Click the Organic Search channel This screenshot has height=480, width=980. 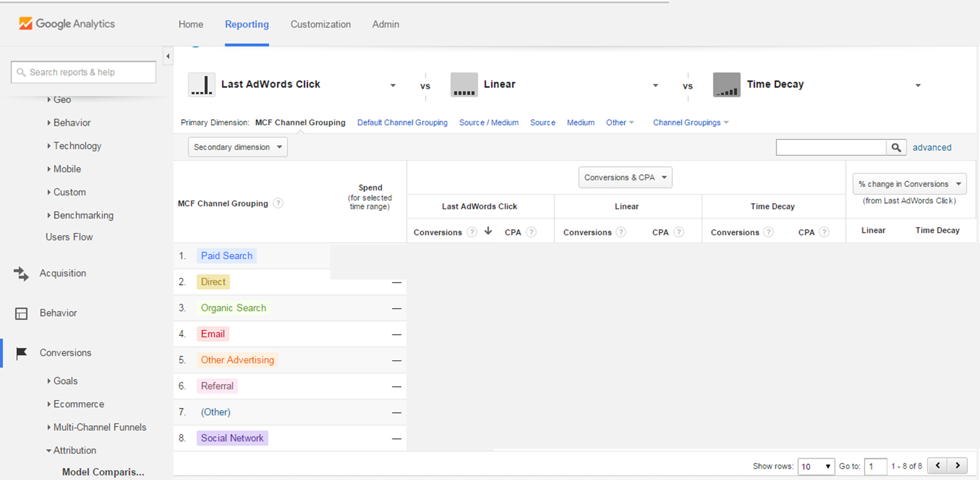click(233, 308)
